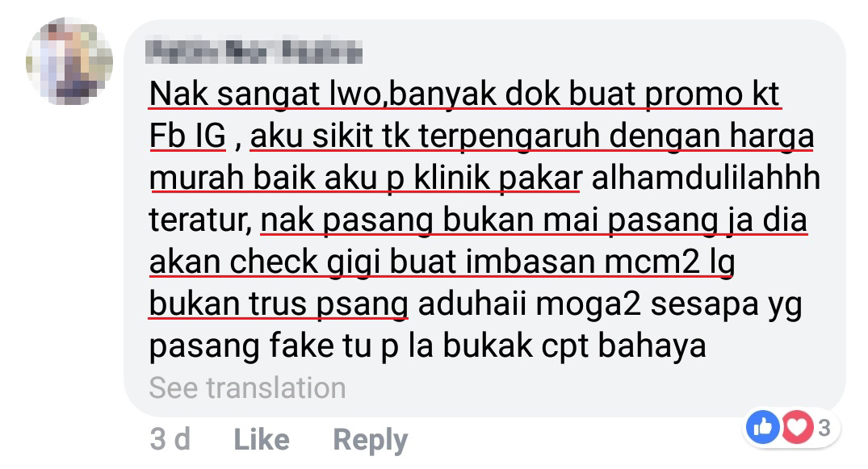Click the phrase 'terpengaruh dengan harga'
Image resolution: width=868 pixels, height=469 pixels.
coord(616,136)
